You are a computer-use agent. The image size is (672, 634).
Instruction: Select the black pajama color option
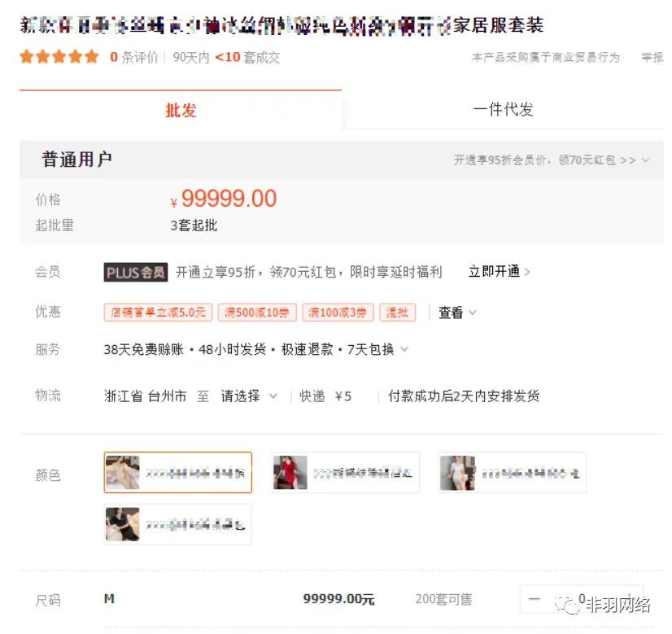(x=178, y=525)
